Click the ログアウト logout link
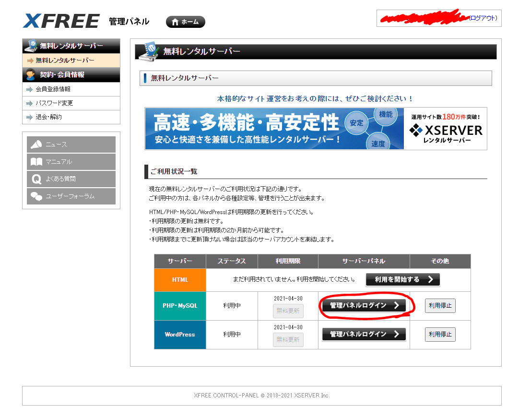Viewport: 507px width, 420px height. [x=483, y=18]
